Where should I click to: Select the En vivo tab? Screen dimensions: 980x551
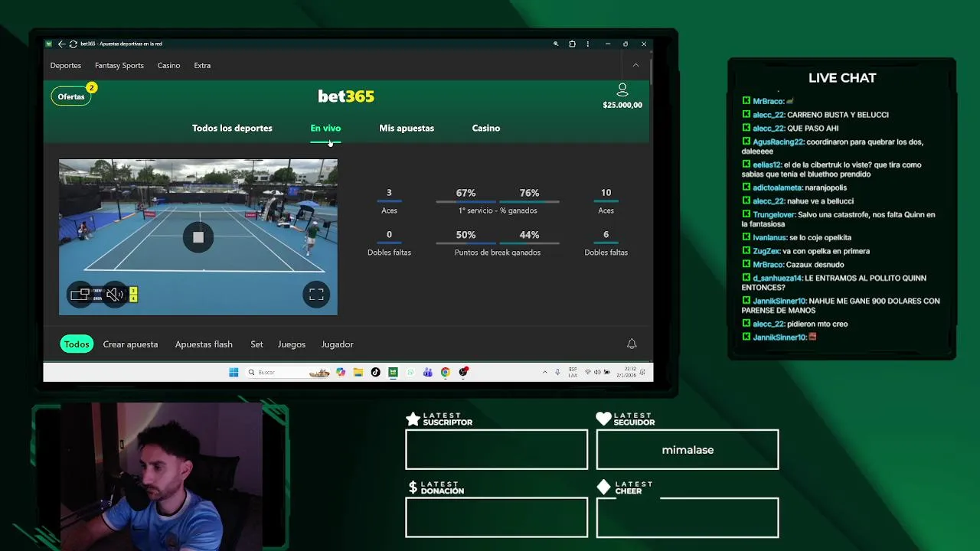[x=325, y=128]
